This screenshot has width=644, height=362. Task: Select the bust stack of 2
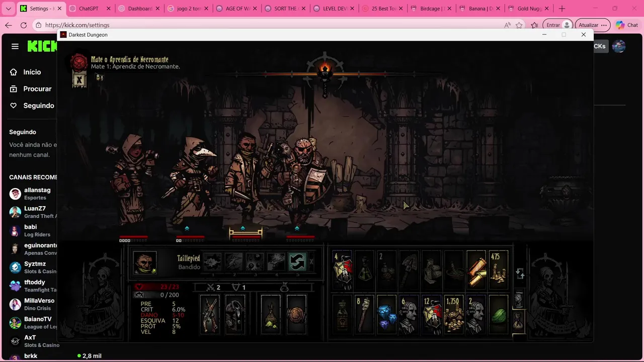tap(476, 315)
